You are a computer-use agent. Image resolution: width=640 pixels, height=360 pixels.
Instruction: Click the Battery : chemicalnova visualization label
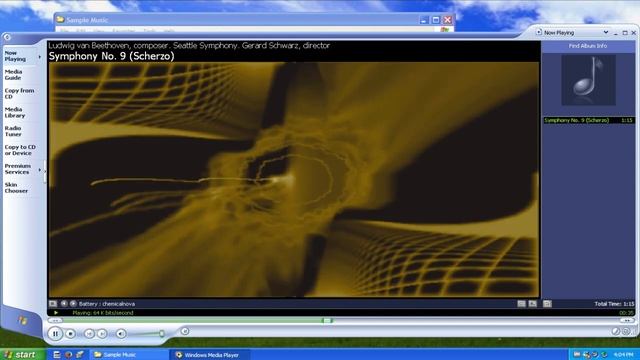click(x=107, y=304)
